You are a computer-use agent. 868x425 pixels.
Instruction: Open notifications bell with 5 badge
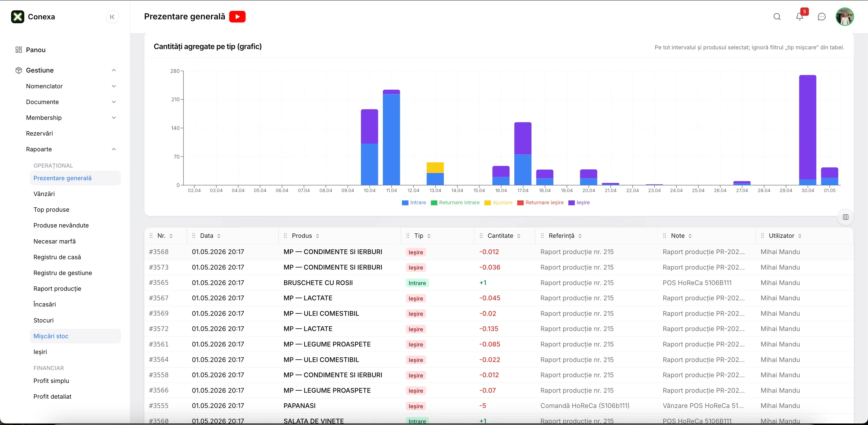point(800,17)
